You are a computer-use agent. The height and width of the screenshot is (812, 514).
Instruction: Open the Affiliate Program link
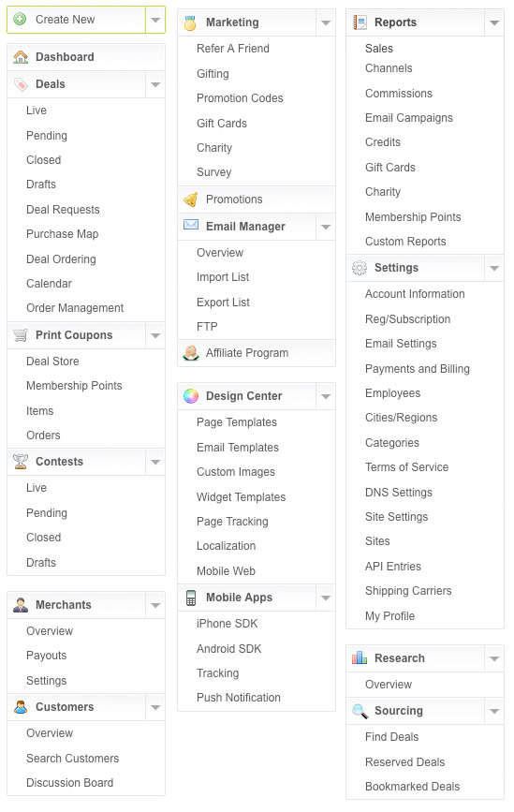247,353
